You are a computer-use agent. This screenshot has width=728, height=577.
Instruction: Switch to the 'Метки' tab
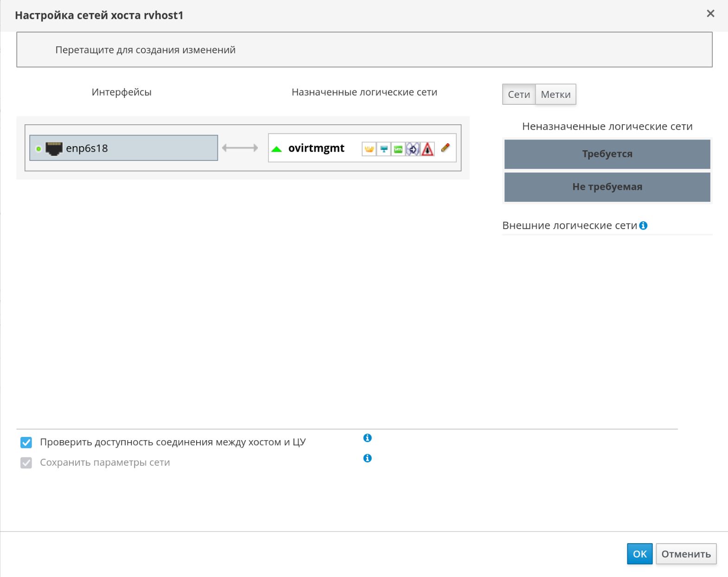tap(556, 95)
